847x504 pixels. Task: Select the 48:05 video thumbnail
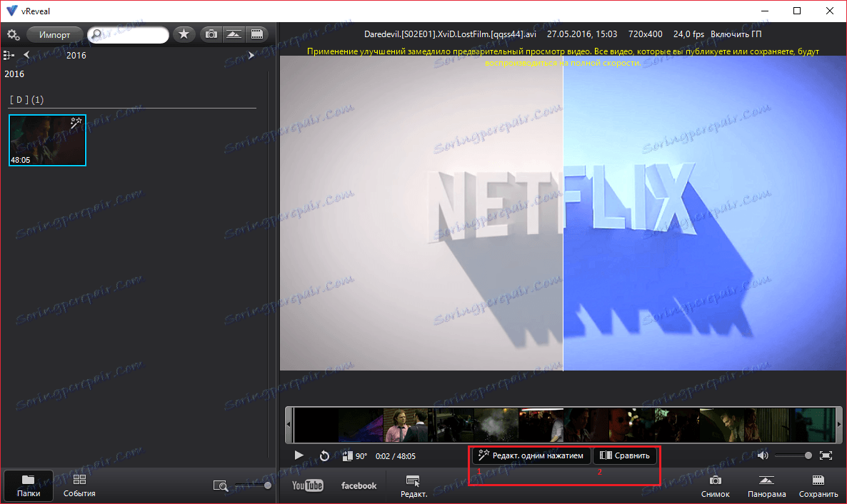coord(48,140)
